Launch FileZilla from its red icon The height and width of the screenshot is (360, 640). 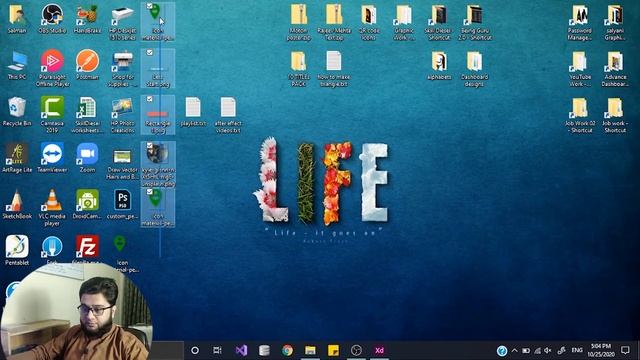pos(87,248)
